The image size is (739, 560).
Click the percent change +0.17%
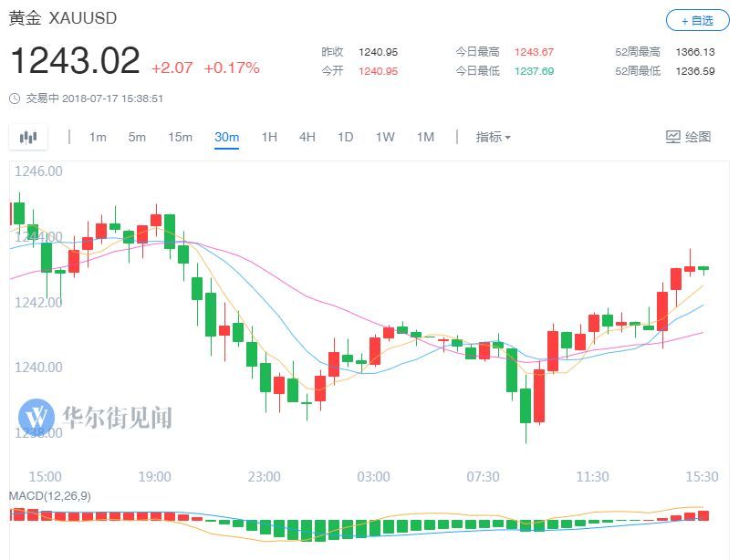232,67
